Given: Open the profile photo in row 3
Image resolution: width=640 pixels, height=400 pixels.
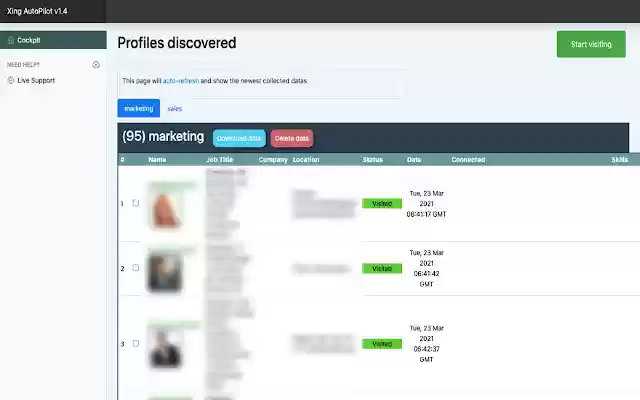Looking at the screenshot, I should tap(165, 348).
